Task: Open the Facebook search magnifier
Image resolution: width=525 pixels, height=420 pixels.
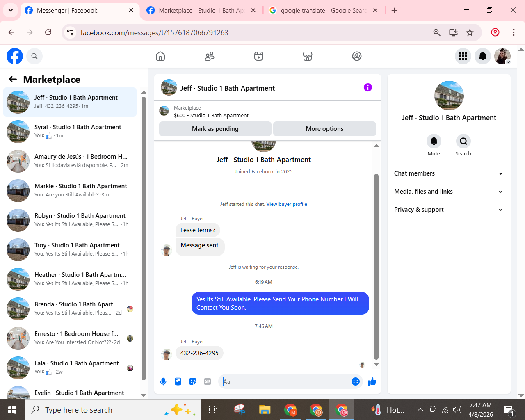Action: (34, 56)
